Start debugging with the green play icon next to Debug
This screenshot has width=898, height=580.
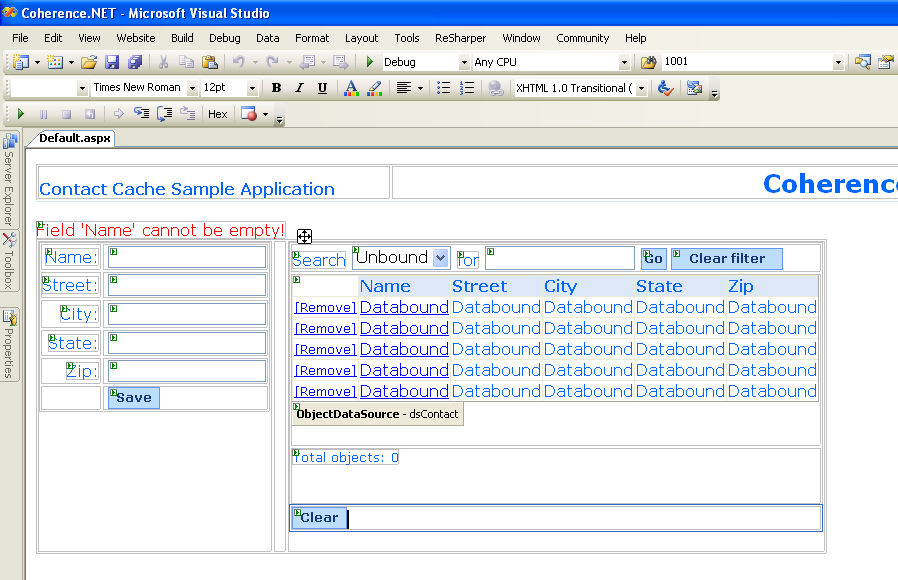click(x=369, y=62)
